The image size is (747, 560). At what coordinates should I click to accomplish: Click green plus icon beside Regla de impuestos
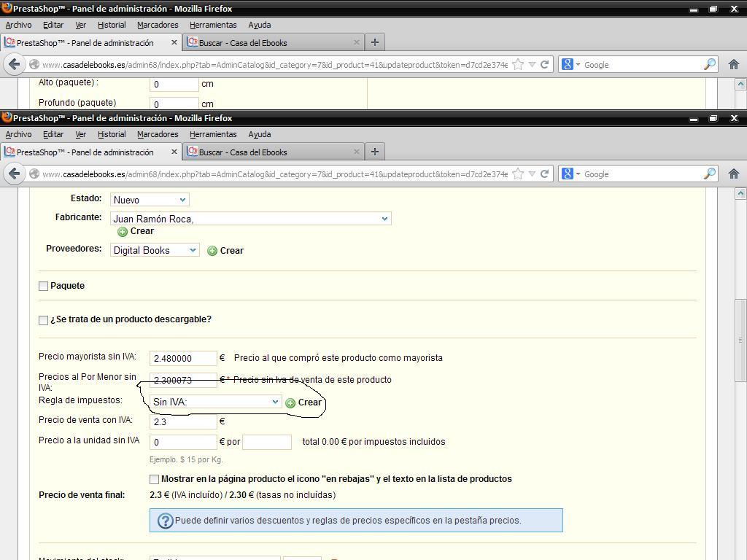tap(290, 402)
